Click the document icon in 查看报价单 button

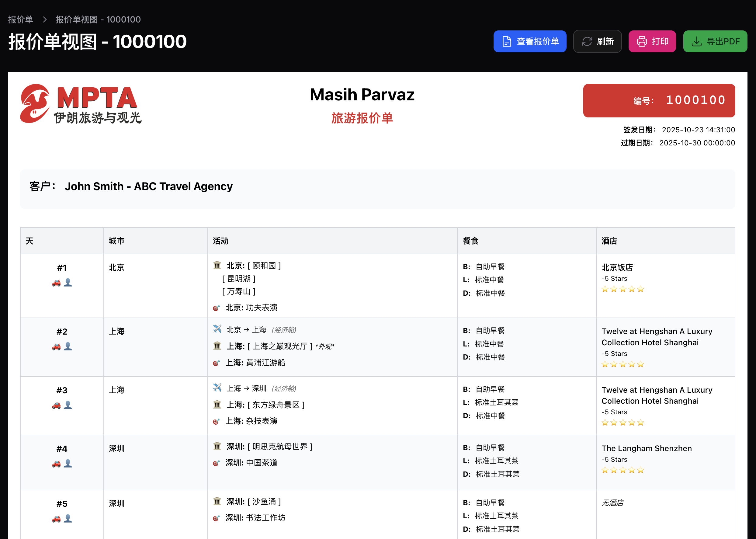(507, 41)
